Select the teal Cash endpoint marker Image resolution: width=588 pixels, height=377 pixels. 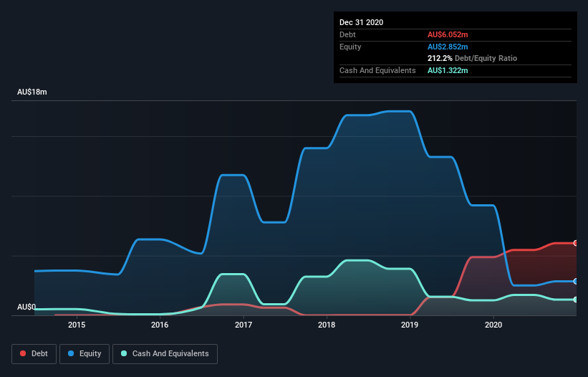576,300
